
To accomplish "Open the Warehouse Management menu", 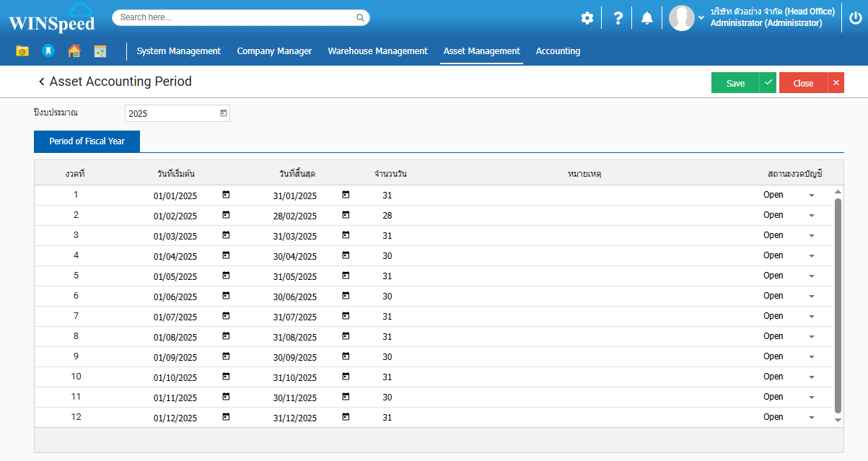I will [x=377, y=51].
